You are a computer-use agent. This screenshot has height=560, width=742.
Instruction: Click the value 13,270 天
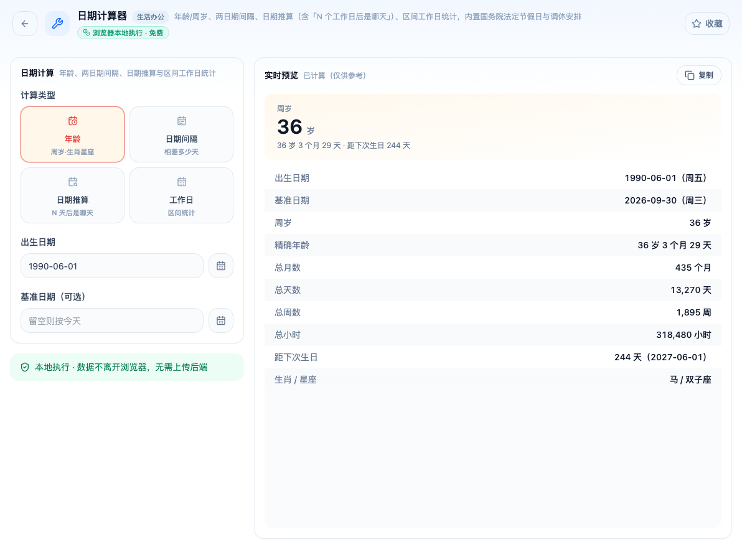691,290
